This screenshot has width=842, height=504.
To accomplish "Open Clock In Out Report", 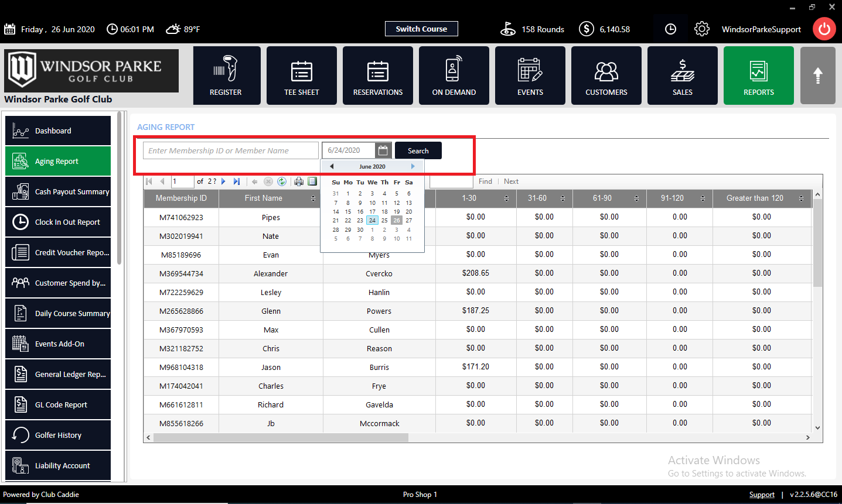I will point(58,222).
